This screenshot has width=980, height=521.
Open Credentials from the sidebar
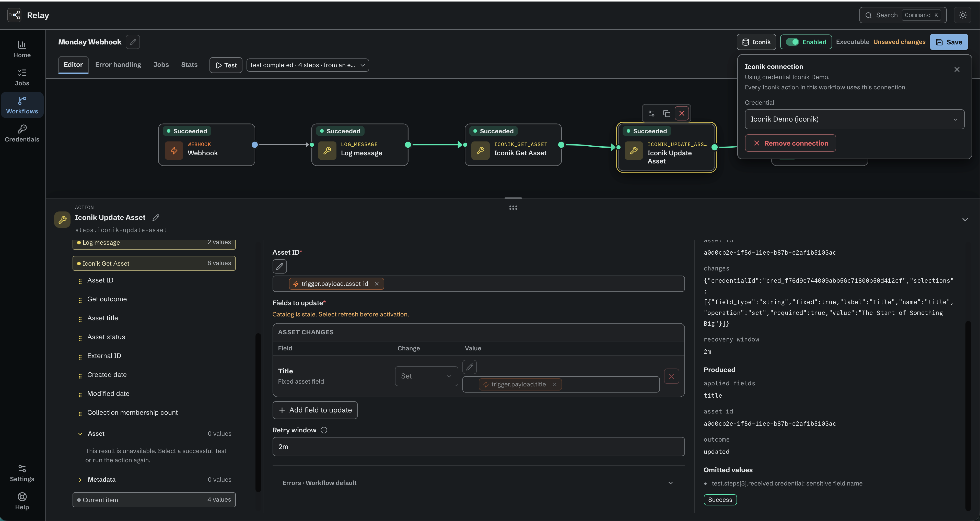(22, 134)
